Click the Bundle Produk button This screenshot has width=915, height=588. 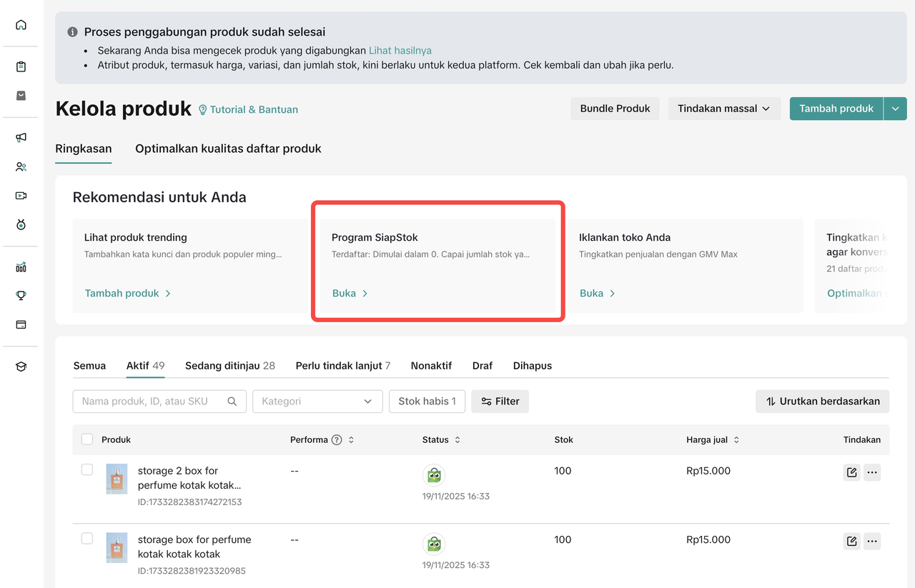(615, 109)
